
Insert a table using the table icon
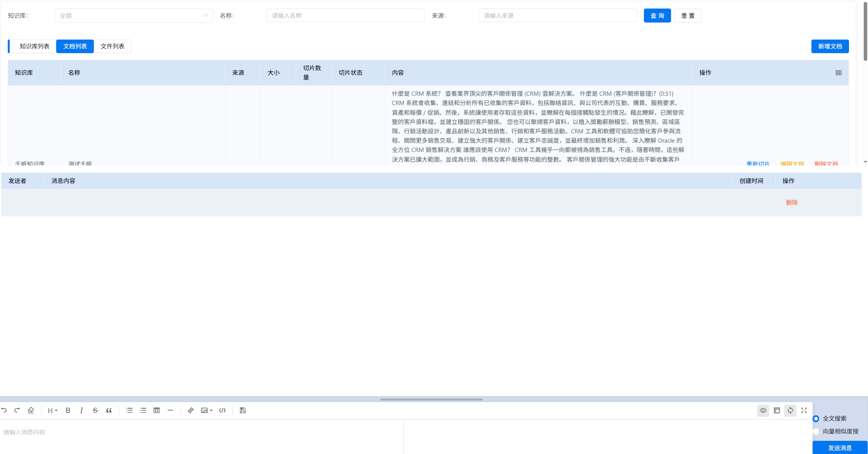(157, 410)
